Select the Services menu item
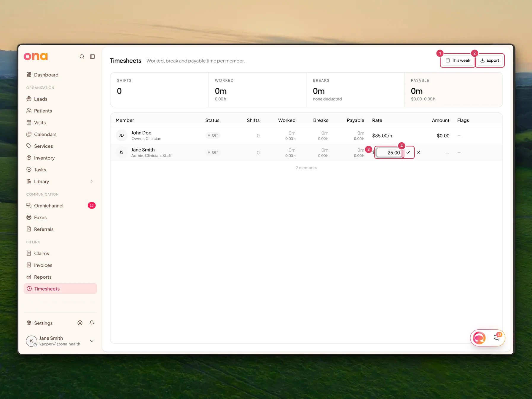Screen dimensions: 532x399 [x=60, y=146]
